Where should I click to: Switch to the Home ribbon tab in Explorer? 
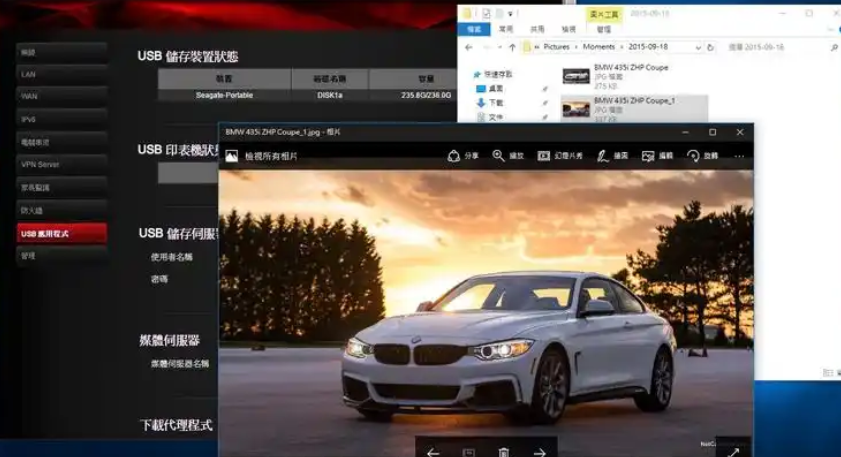pyautogui.click(x=506, y=29)
